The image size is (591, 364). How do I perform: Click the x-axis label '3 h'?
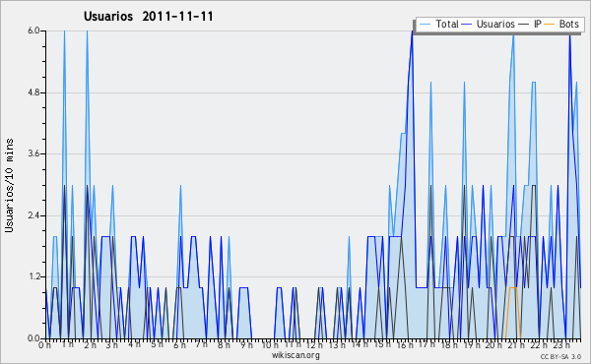(111, 345)
